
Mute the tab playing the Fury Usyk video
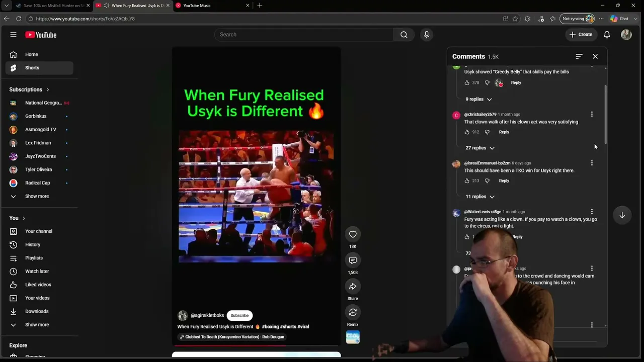click(106, 6)
